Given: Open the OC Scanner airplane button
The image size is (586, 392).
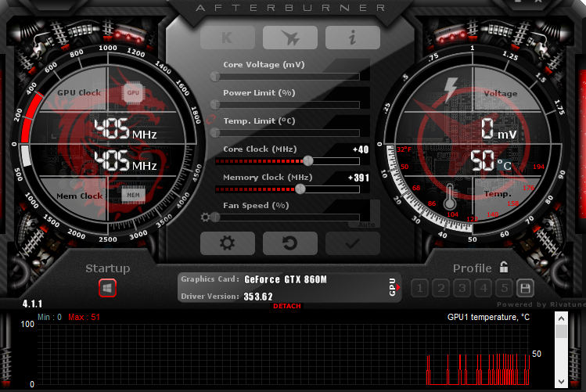Looking at the screenshot, I should (x=290, y=38).
